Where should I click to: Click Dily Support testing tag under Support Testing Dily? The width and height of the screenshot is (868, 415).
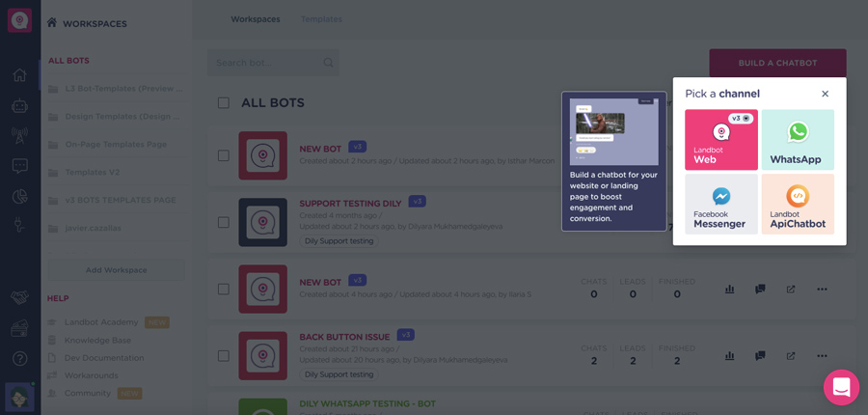[x=339, y=241]
